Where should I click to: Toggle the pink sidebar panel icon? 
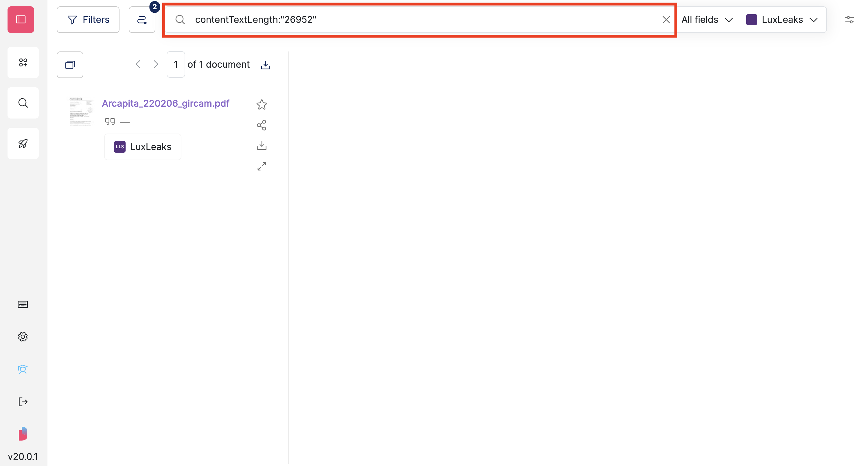21,20
